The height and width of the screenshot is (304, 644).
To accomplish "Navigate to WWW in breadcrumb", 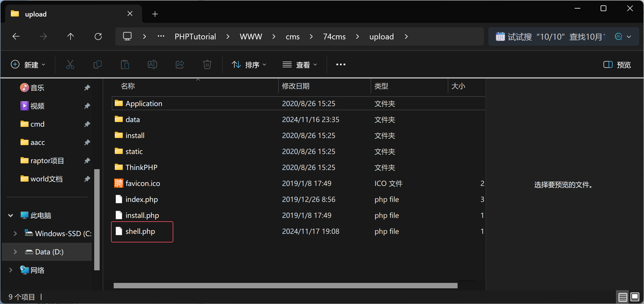I will pyautogui.click(x=251, y=37).
